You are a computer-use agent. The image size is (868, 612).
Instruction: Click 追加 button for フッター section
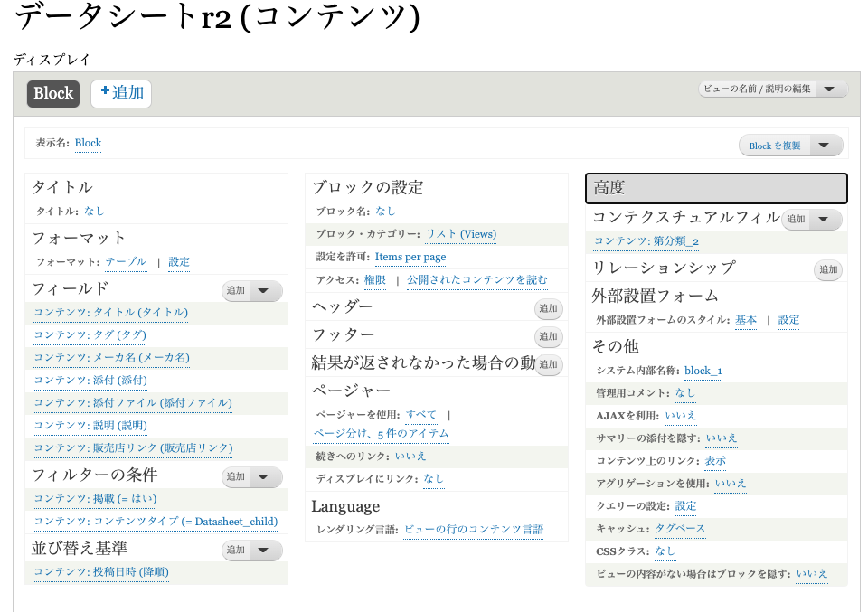click(x=548, y=337)
